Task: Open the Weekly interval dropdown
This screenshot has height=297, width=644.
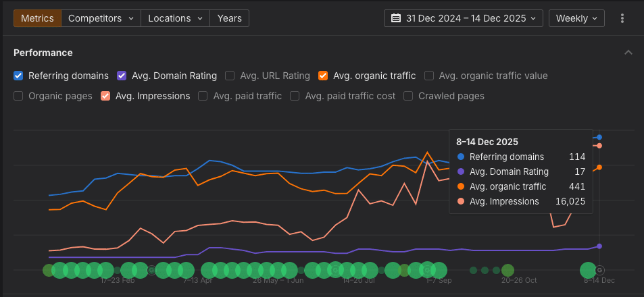Action: (576, 18)
